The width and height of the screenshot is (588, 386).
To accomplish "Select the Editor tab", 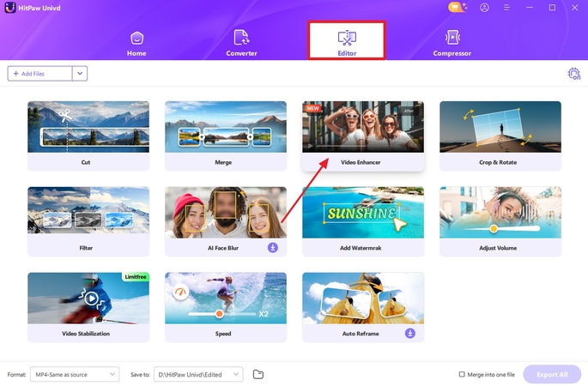I will [347, 40].
